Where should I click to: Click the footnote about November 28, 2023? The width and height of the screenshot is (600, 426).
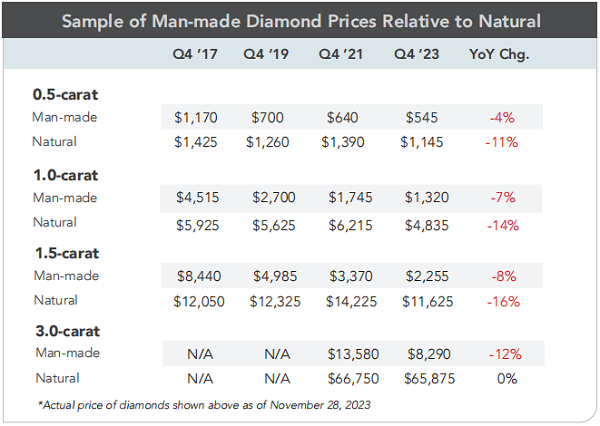click(204, 405)
